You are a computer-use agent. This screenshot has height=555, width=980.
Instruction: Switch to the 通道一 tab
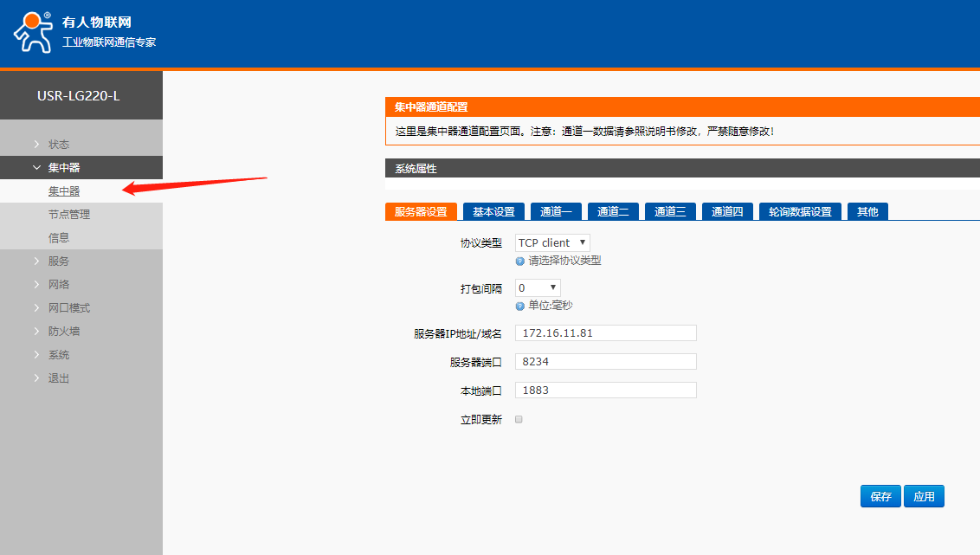[556, 212]
